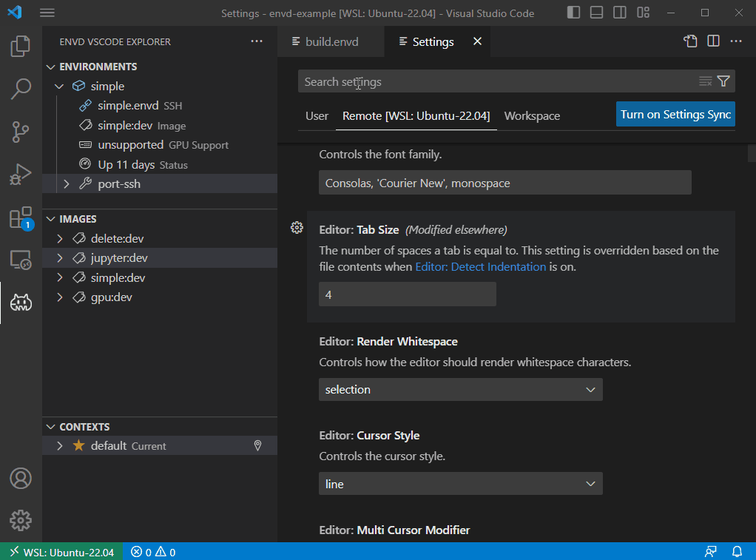Open envd explorer Views and More Actions
Viewport: 756px width, 560px height.
click(x=257, y=41)
